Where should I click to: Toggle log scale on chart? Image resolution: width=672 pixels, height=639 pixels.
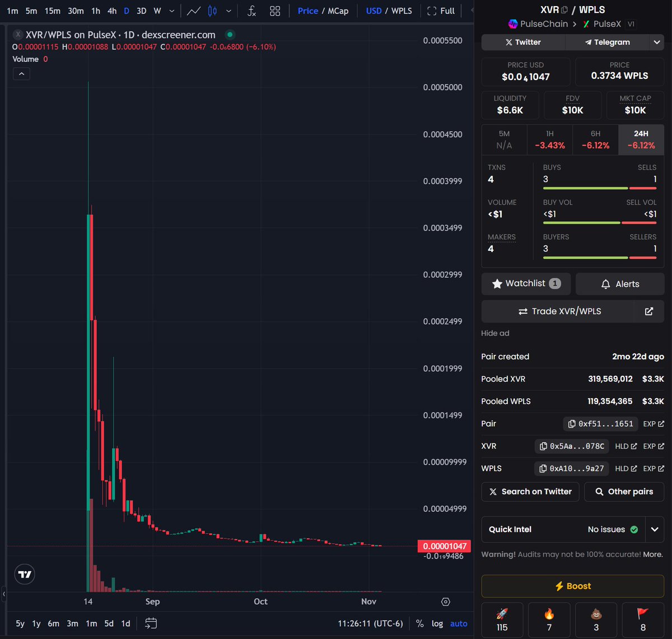[437, 623]
